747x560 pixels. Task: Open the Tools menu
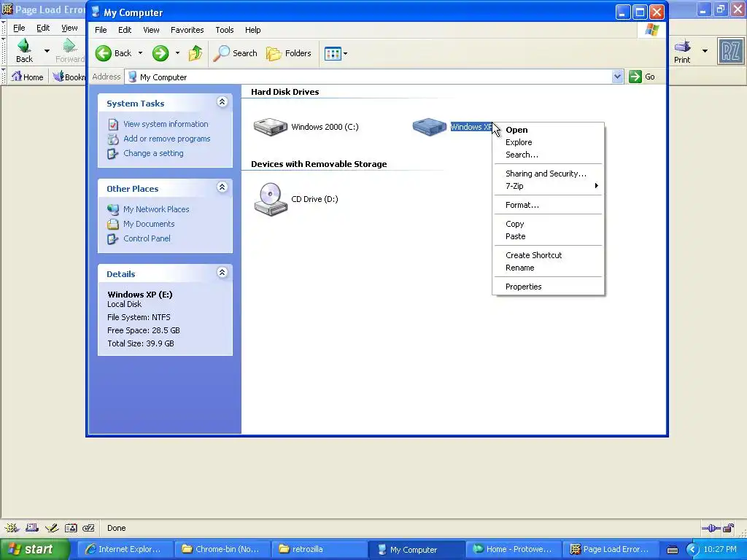pyautogui.click(x=225, y=30)
